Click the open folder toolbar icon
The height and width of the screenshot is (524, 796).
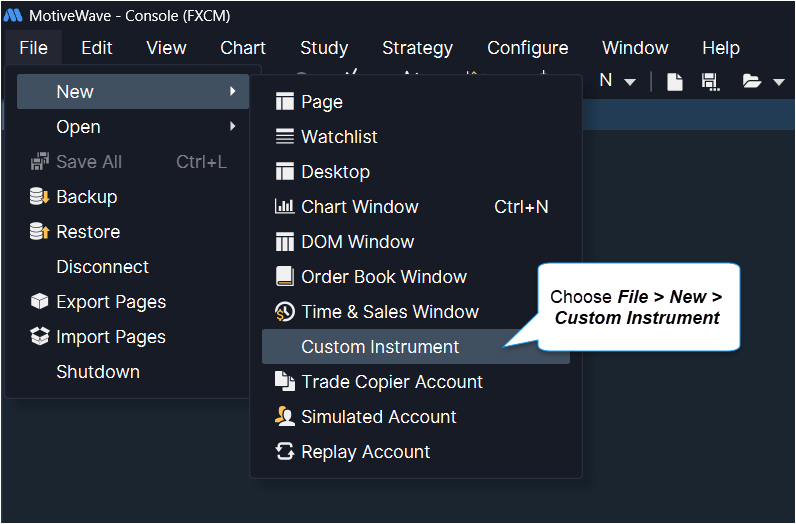click(752, 82)
